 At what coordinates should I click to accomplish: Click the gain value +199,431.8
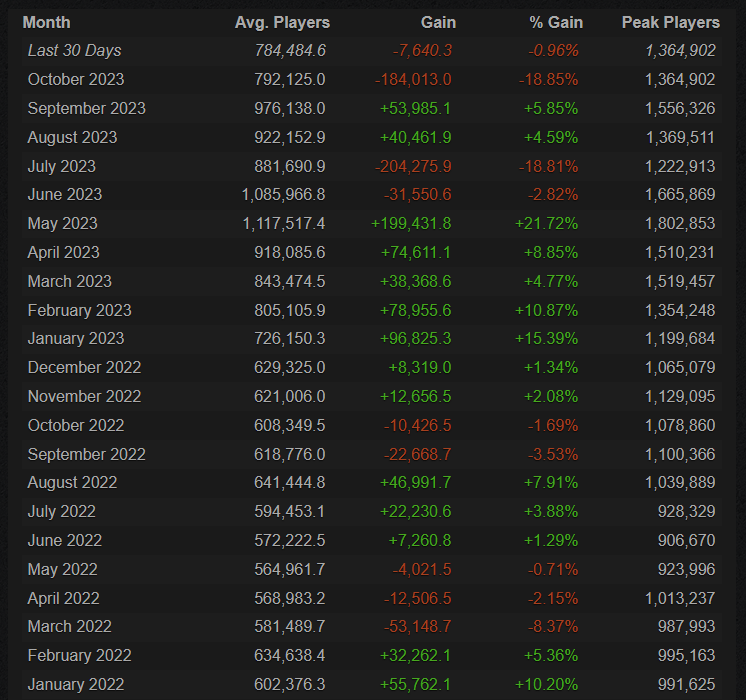coord(411,224)
